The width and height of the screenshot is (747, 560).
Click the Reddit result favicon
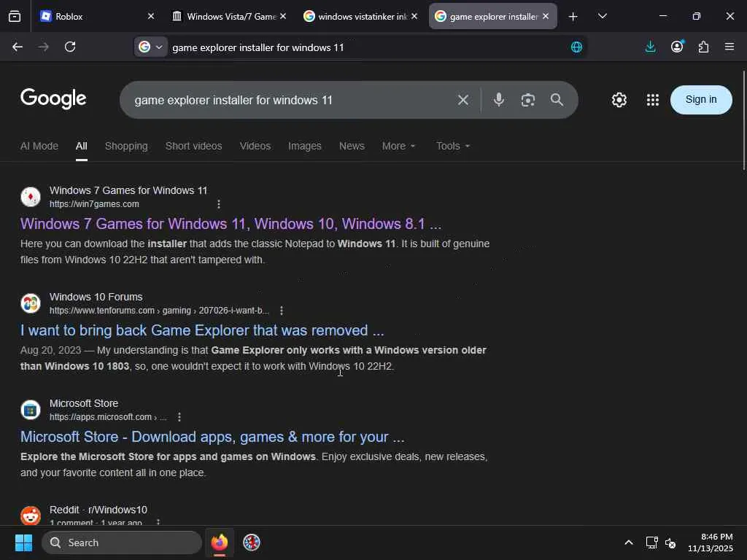pyautogui.click(x=31, y=516)
